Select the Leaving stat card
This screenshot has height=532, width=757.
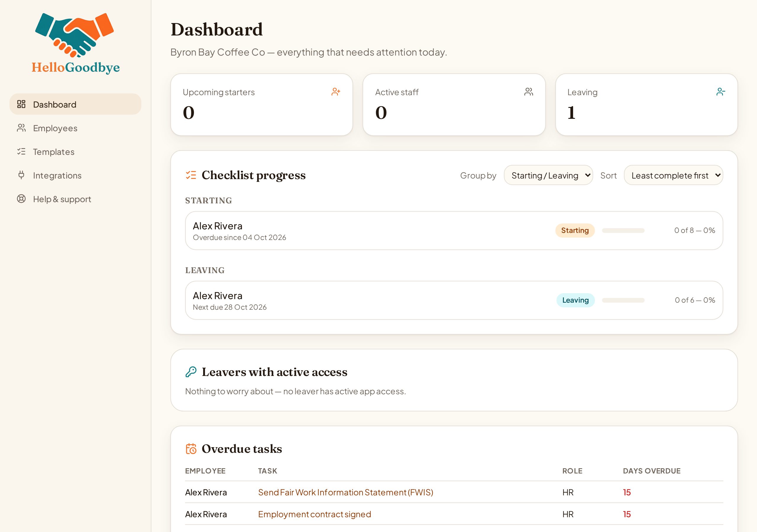tap(646, 105)
